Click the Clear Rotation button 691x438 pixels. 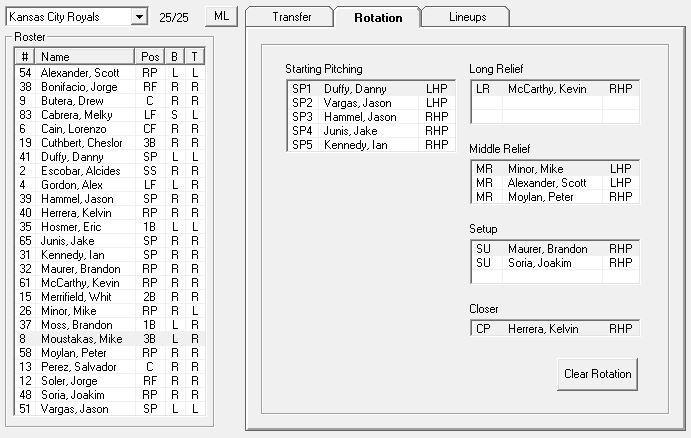[x=597, y=374]
